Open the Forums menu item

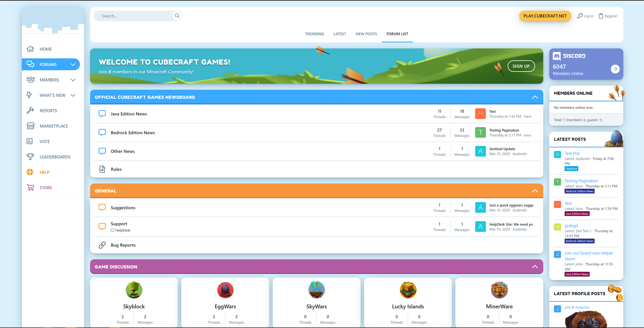[x=51, y=64]
